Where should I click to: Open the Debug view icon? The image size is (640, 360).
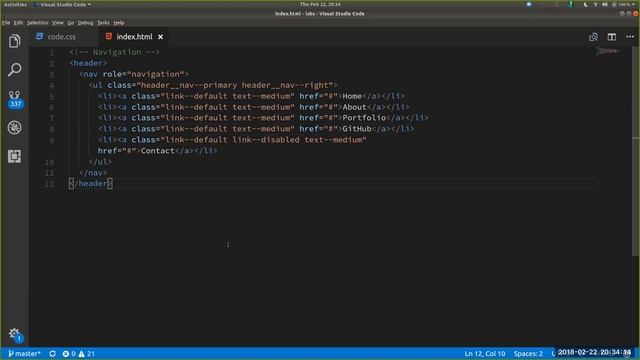(x=15, y=128)
